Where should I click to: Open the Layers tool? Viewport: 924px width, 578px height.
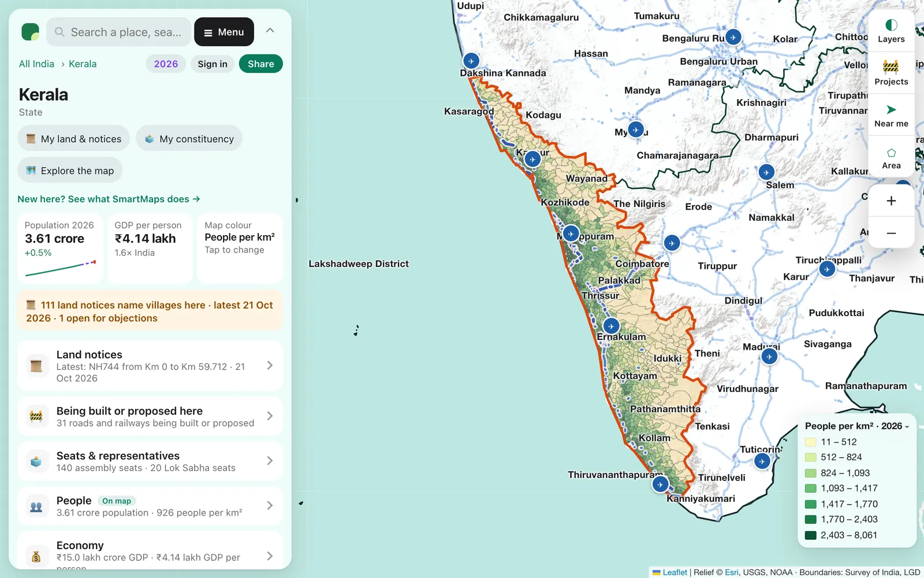(891, 31)
